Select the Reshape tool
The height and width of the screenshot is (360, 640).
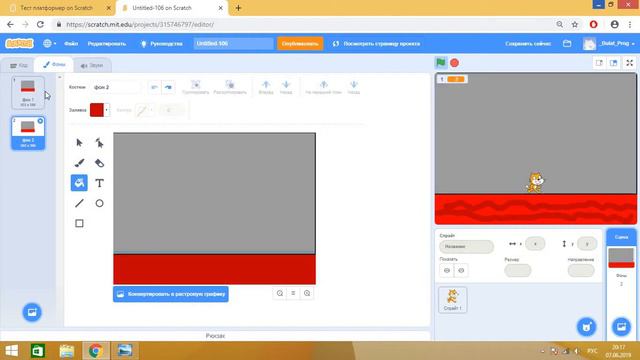(99, 142)
